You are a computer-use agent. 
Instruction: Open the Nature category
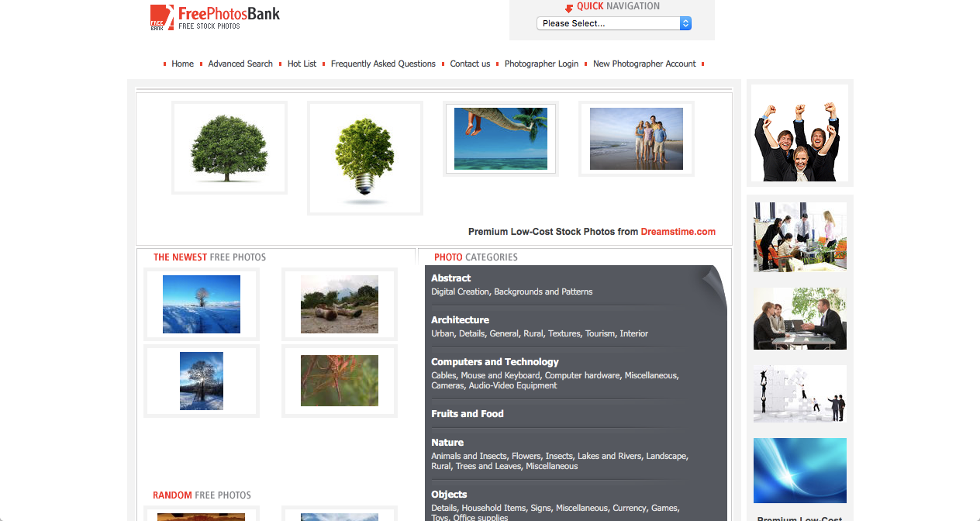point(447,442)
